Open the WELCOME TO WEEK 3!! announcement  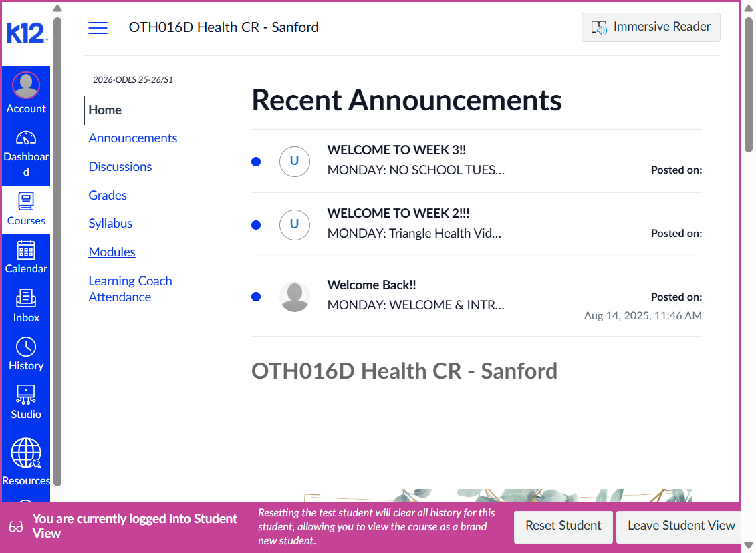pos(396,150)
